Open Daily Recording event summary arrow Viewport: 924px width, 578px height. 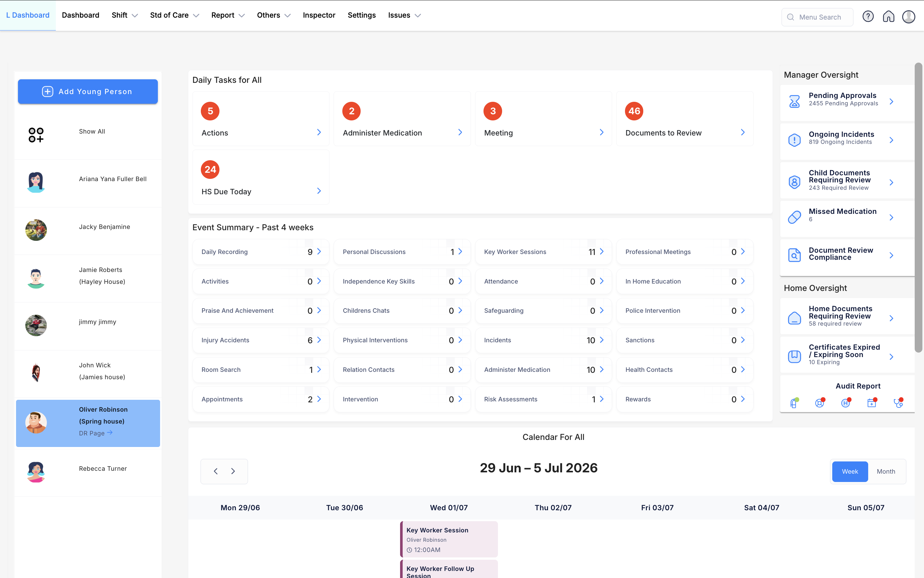319,251
